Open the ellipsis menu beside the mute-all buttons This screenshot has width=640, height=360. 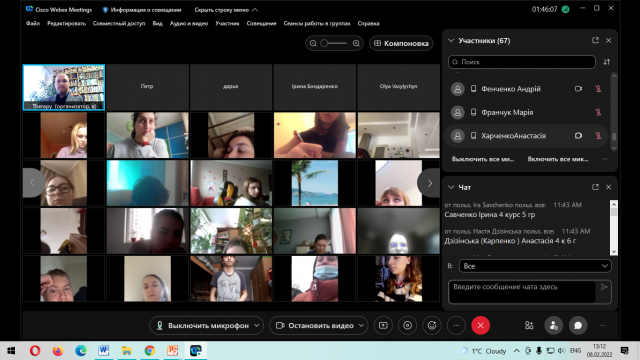605,159
